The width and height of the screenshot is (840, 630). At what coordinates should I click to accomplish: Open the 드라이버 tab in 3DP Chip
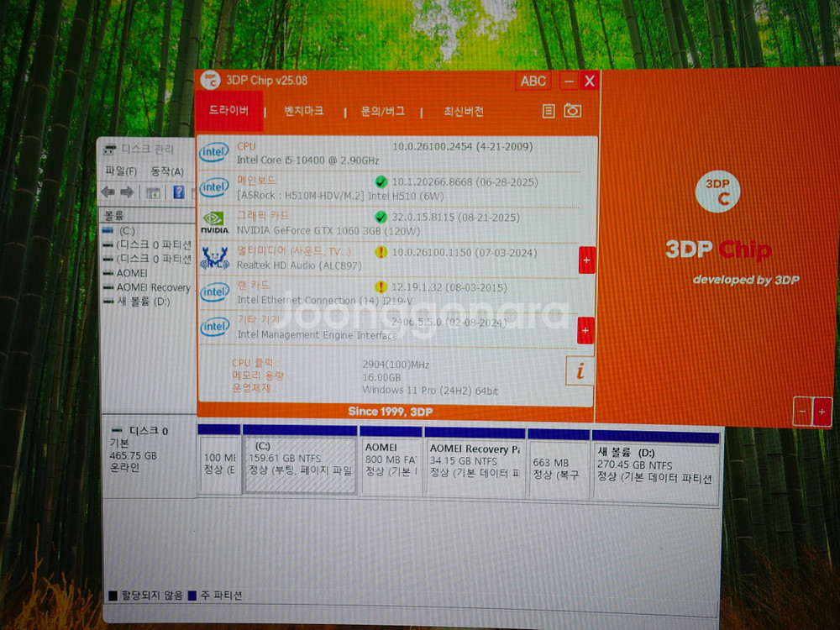coord(228,110)
